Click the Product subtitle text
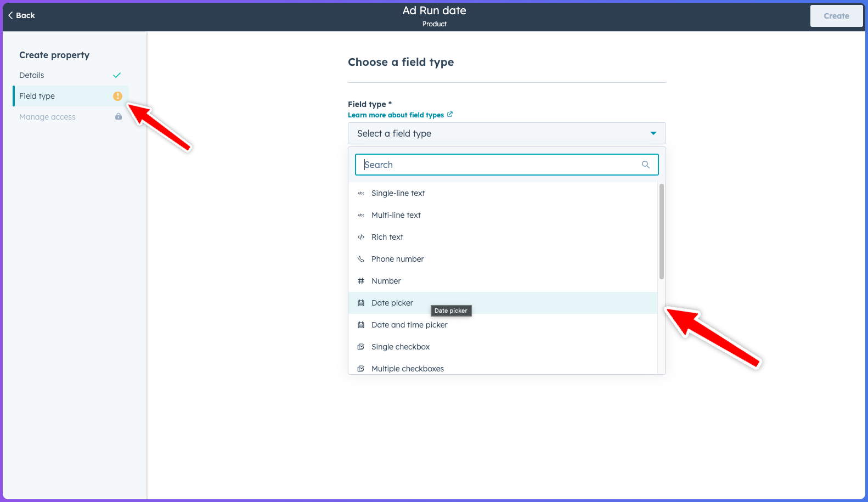This screenshot has width=868, height=502. tap(435, 24)
